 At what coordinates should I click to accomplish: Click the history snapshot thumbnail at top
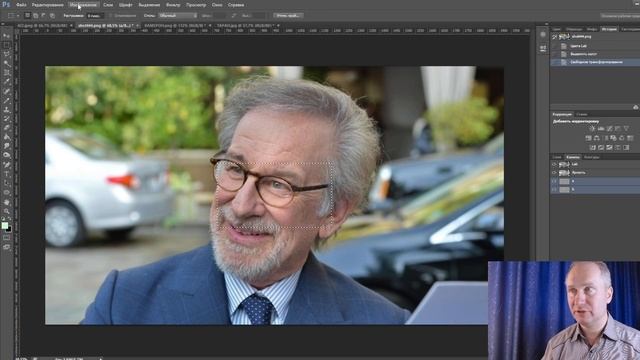(x=564, y=37)
